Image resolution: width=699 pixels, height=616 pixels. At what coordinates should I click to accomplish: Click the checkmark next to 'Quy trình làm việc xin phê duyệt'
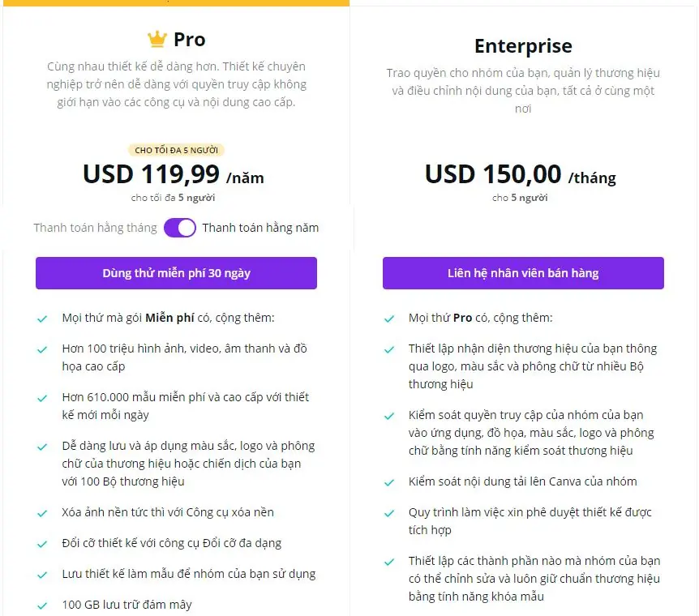click(x=389, y=512)
